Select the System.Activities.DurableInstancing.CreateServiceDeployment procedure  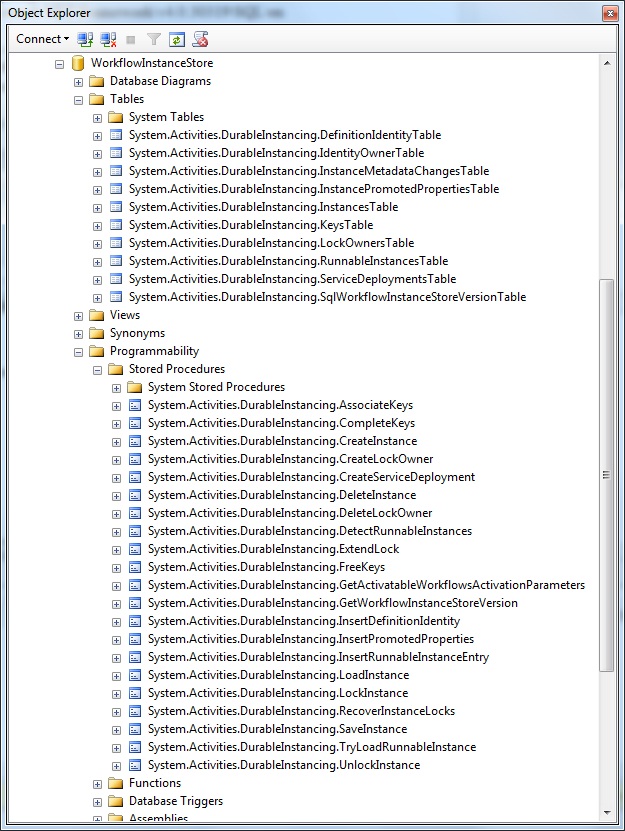click(x=311, y=477)
